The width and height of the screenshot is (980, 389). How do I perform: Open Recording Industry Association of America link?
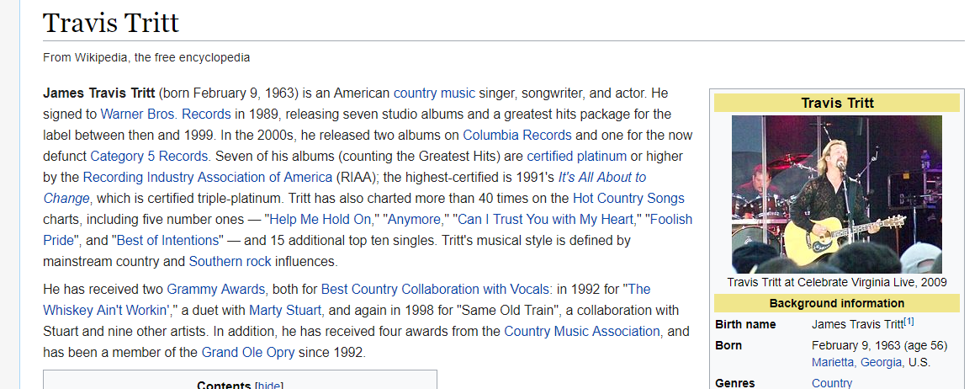click(x=207, y=177)
